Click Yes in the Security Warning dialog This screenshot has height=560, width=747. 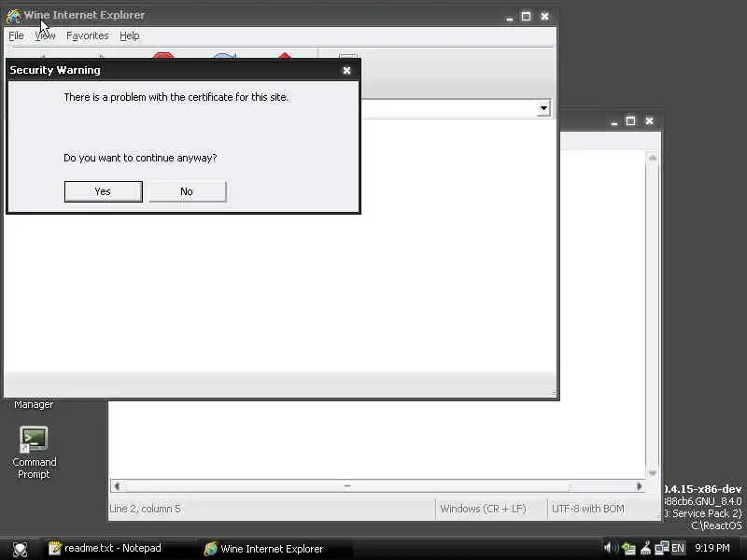(103, 191)
